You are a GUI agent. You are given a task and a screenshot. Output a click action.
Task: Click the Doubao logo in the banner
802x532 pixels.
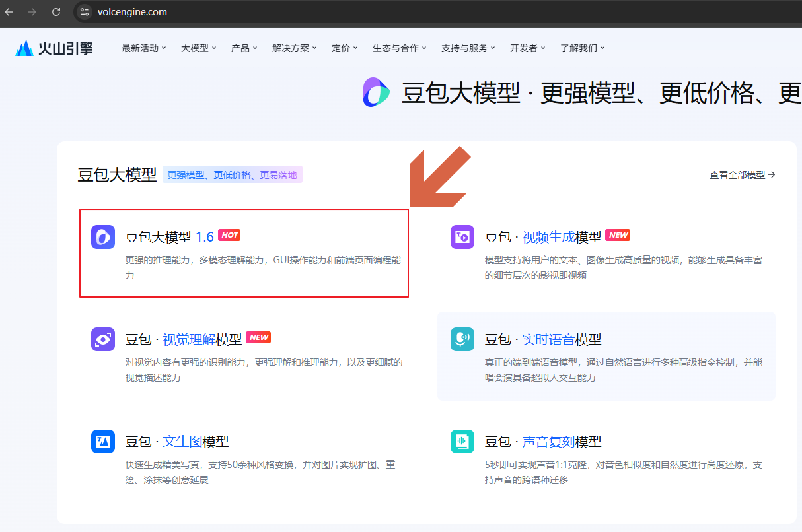pyautogui.click(x=377, y=92)
